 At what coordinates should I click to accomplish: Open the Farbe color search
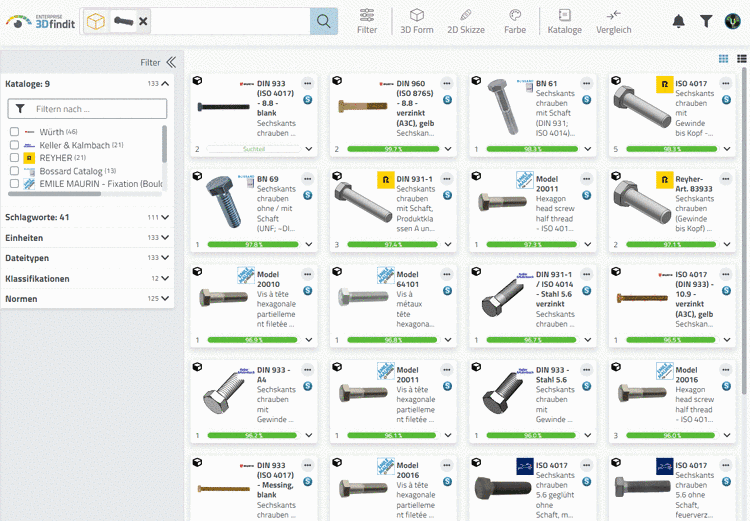[x=515, y=22]
